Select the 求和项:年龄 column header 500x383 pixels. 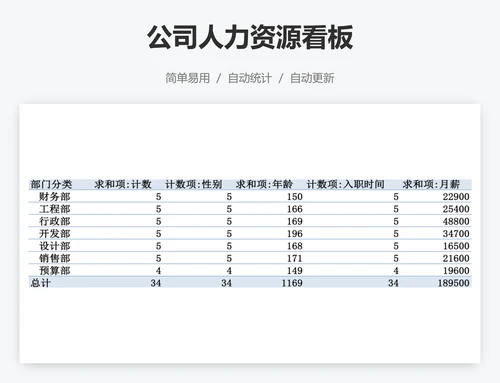(x=264, y=184)
